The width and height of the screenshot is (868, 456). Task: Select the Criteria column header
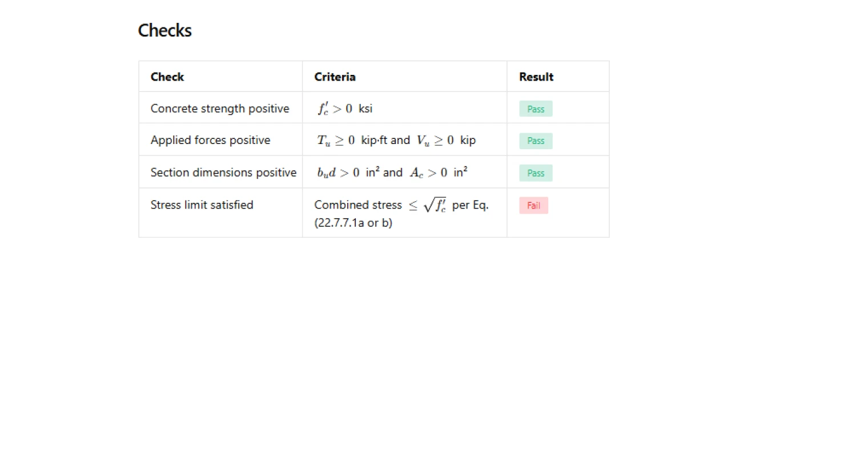click(335, 77)
